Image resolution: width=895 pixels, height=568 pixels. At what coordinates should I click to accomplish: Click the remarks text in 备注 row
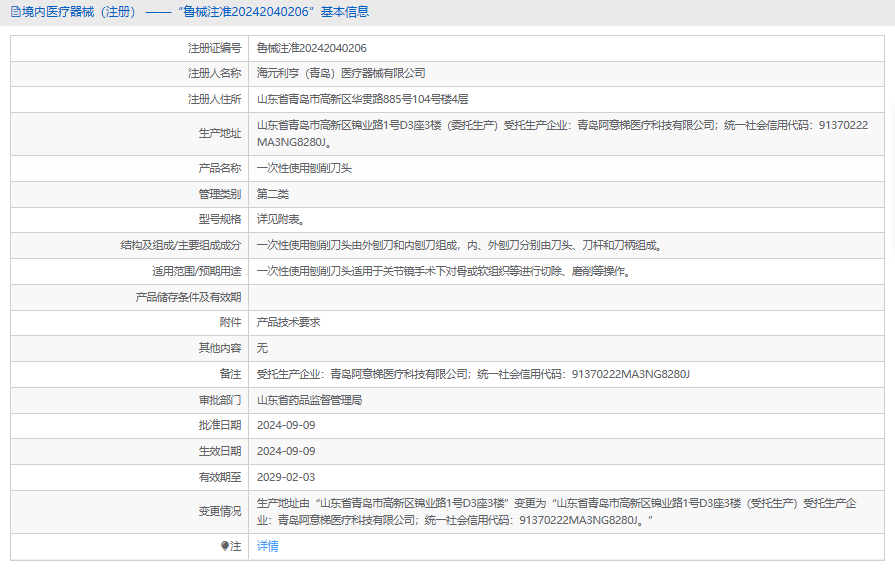473,374
